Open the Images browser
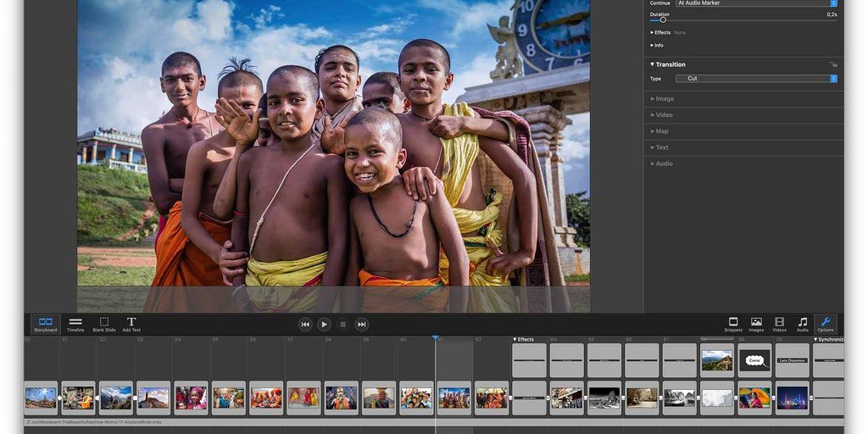 [756, 324]
